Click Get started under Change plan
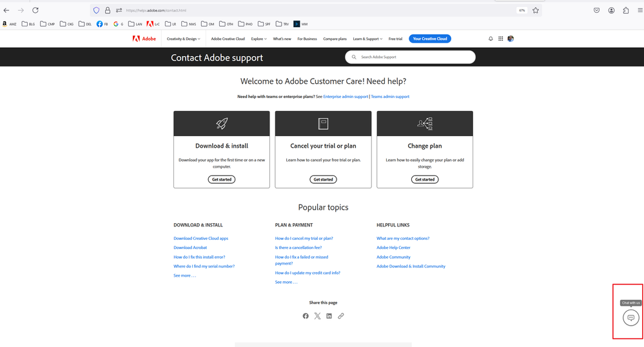Screen dimensions: 644x347 pyautogui.click(x=425, y=179)
